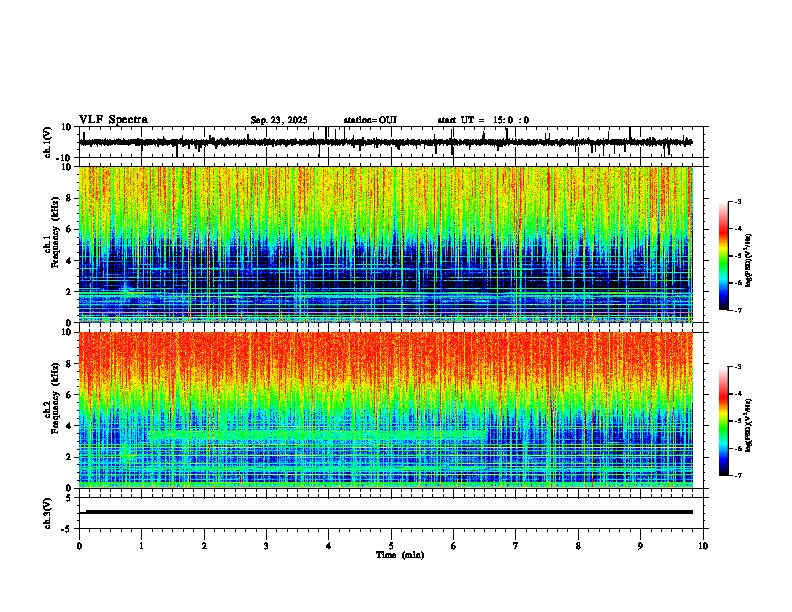Click the ch.2 color bar PSD label
The image size is (792, 612).
tap(749, 425)
